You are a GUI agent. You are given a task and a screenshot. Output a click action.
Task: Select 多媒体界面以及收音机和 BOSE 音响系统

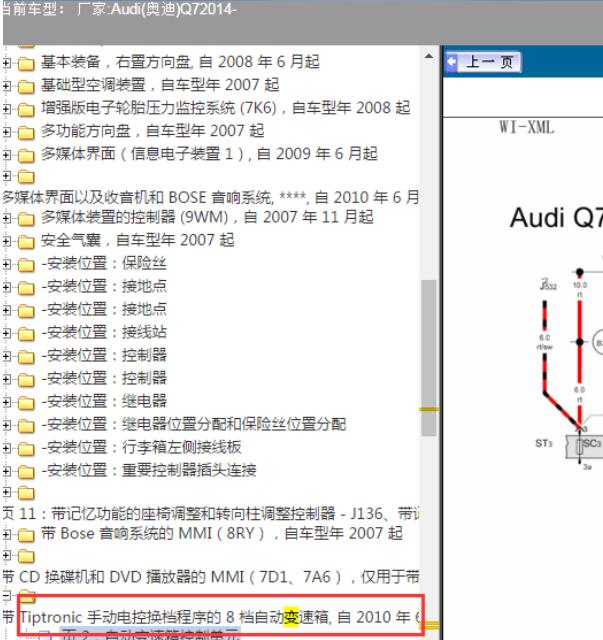(211, 198)
